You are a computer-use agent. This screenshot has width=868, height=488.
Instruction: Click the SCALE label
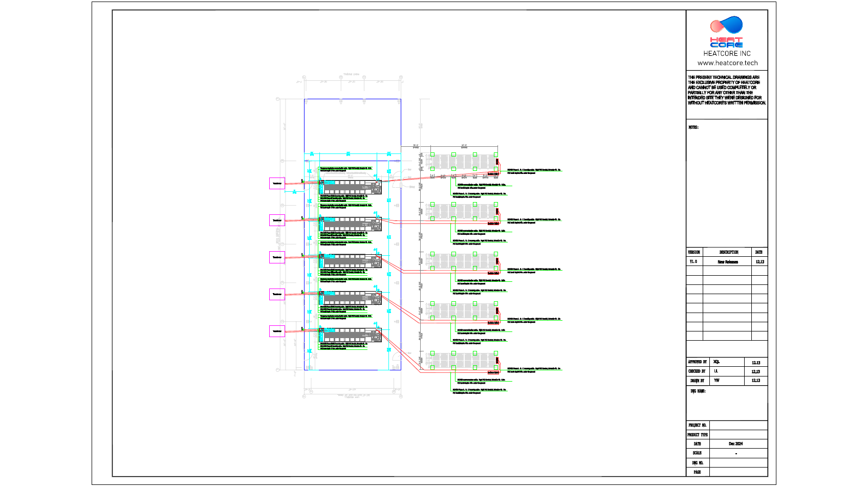[697, 453]
